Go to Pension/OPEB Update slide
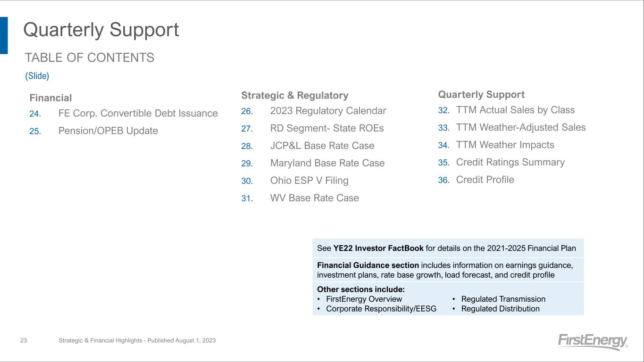 point(108,131)
